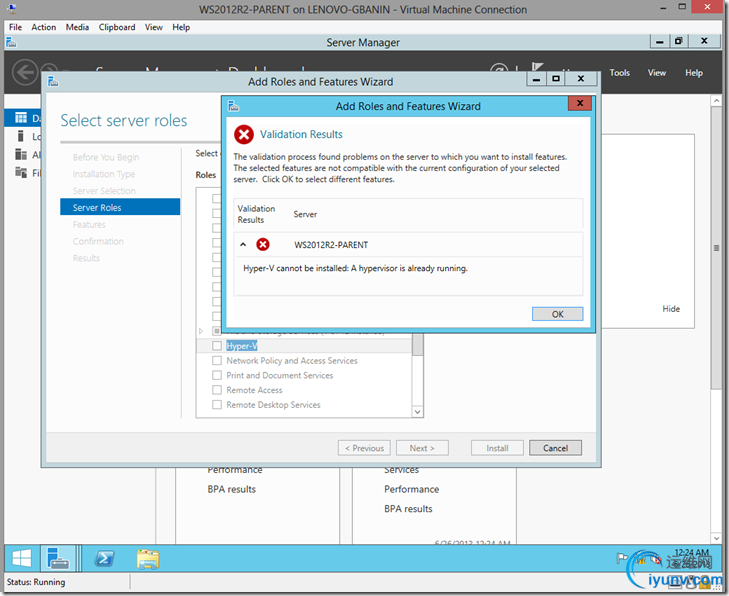This screenshot has height=596, width=729.
Task: Click the Hyper-V cannot be installed message
Action: pyautogui.click(x=355, y=268)
